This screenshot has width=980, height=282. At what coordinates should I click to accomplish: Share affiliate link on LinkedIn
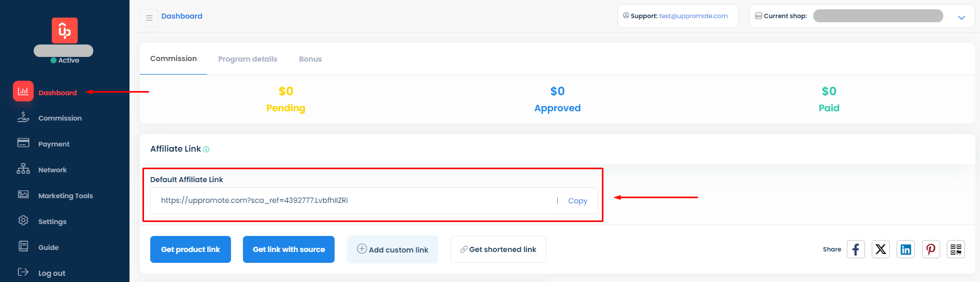coord(905,249)
